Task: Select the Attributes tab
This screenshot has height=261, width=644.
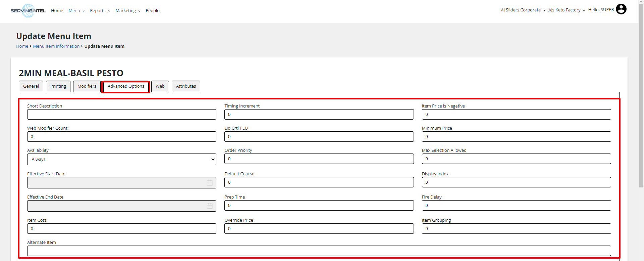Action: coord(186,86)
